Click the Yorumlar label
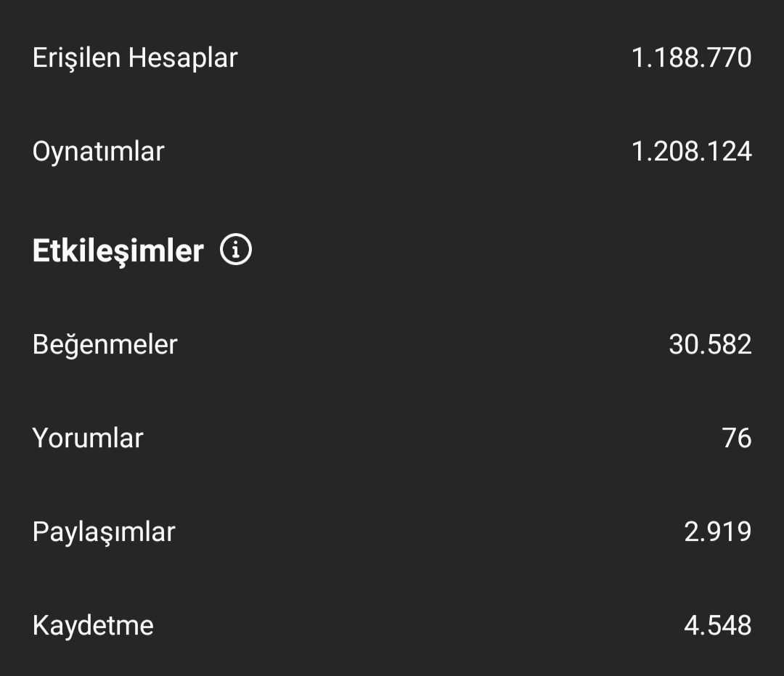The width and height of the screenshot is (784, 676). coord(88,439)
